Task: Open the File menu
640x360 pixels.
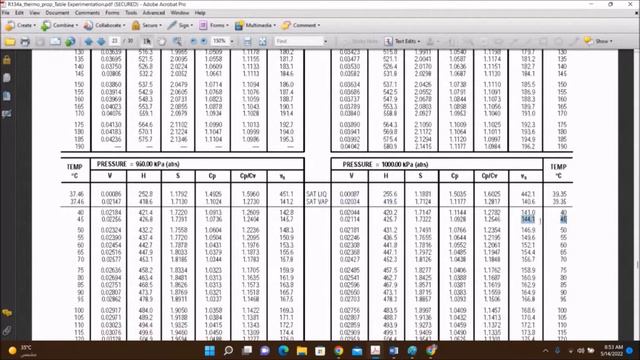Action: pos(6,13)
